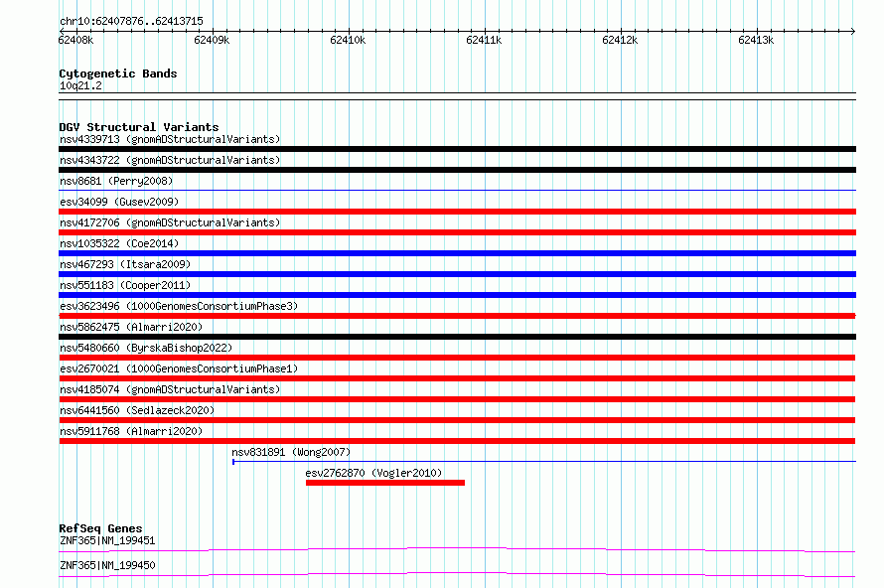Select the blue bar under nsv1035322
This screenshot has height=588, width=884.
(457, 253)
